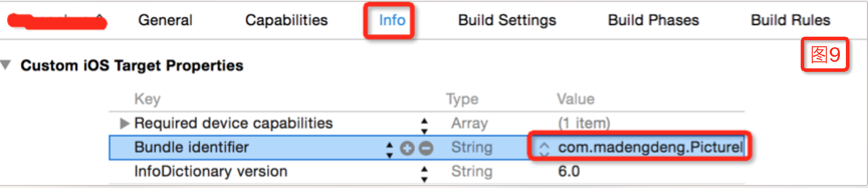Click the 6.0 value field

[569, 171]
